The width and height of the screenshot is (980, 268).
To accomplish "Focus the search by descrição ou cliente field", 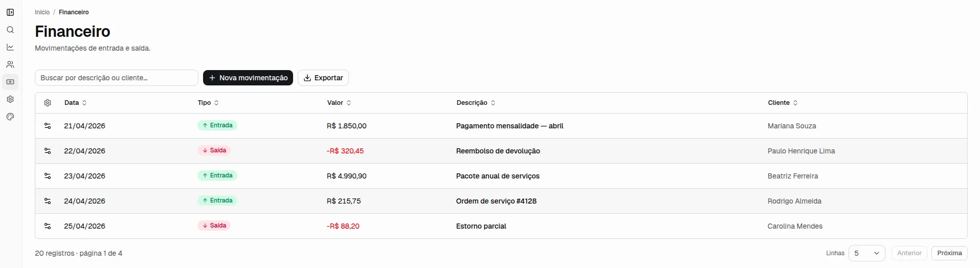I will pyautogui.click(x=117, y=78).
